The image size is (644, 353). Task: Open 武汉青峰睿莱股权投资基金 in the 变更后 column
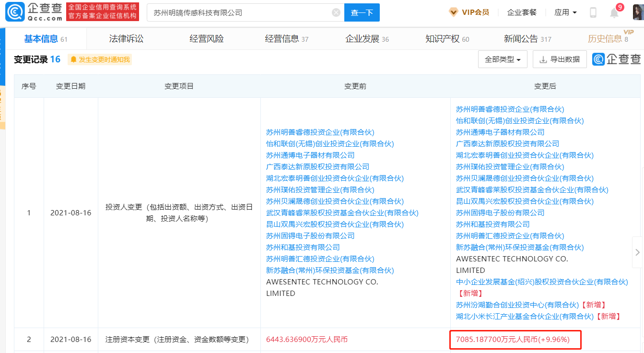[532, 190]
